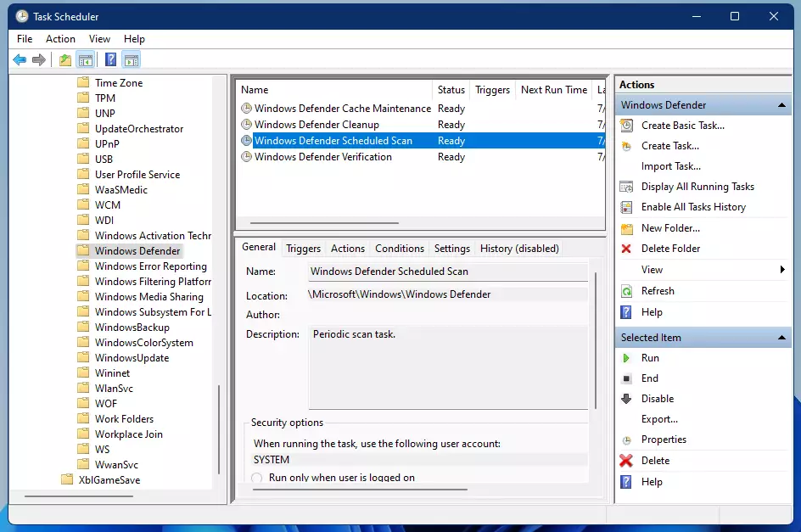Expand the View submenu arrow

(x=782, y=269)
